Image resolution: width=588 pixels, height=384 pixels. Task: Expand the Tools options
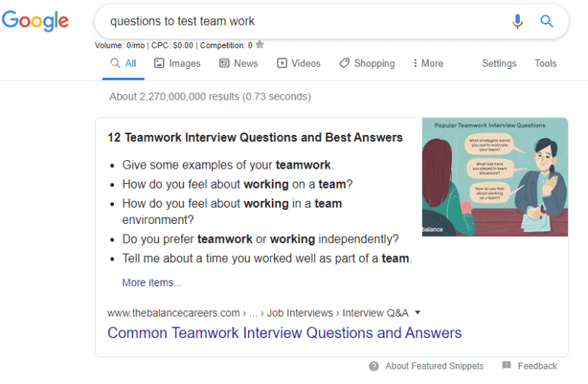coord(546,64)
